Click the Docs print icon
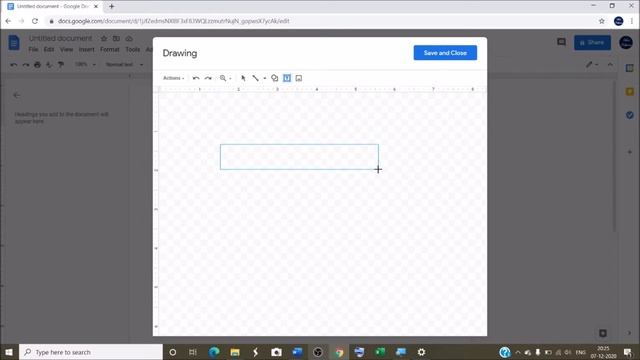The width and height of the screenshot is (640, 360). [38, 64]
